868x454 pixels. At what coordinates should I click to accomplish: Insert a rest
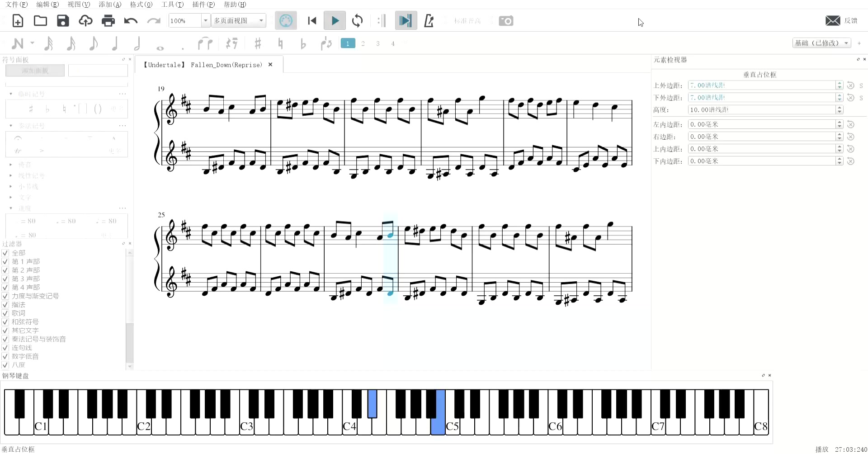232,43
